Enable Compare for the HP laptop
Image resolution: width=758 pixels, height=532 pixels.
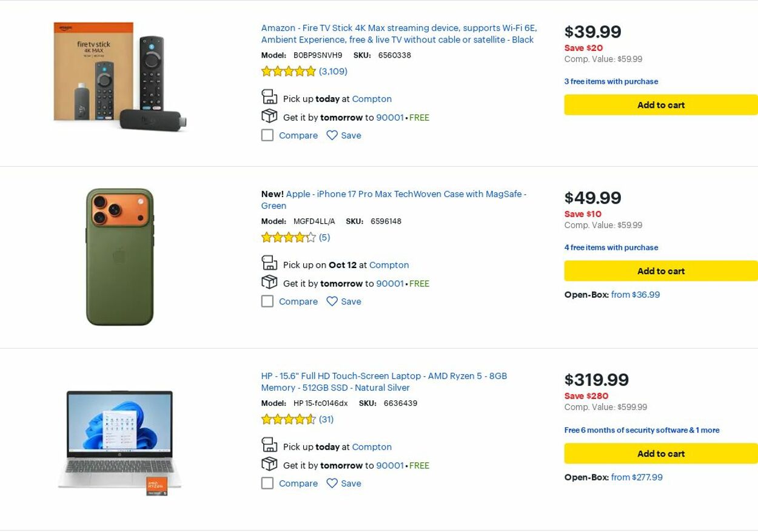point(267,483)
